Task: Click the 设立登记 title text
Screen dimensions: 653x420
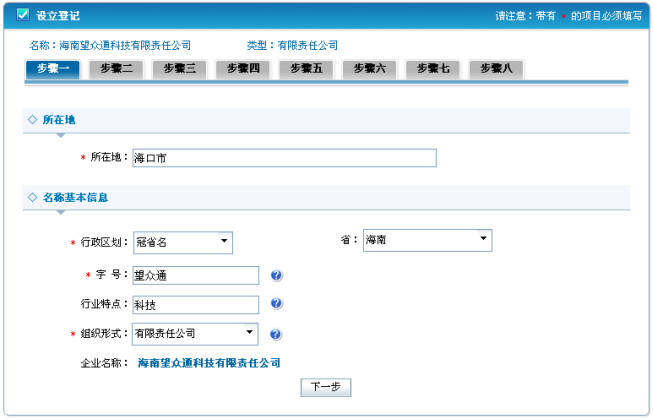Action: (57, 16)
